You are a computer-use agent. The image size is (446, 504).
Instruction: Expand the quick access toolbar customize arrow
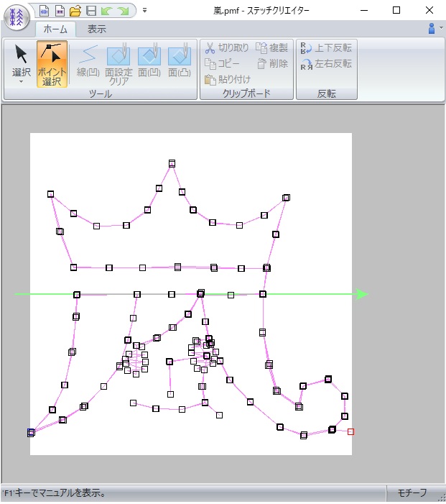tap(145, 11)
